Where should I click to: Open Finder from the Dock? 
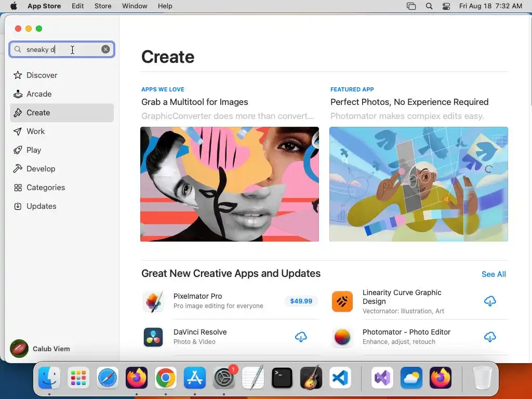[49, 378]
